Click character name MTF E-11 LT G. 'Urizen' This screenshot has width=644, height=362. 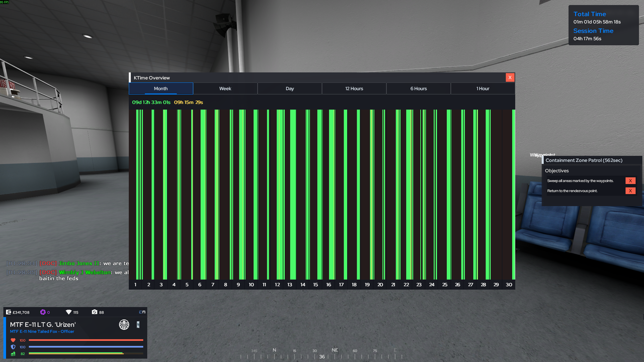[x=43, y=325]
